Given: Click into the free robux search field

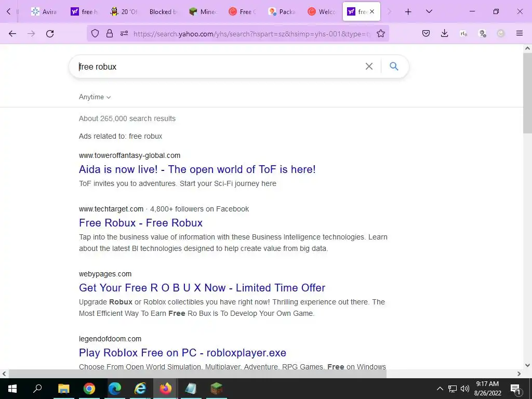Looking at the screenshot, I should coord(217,66).
